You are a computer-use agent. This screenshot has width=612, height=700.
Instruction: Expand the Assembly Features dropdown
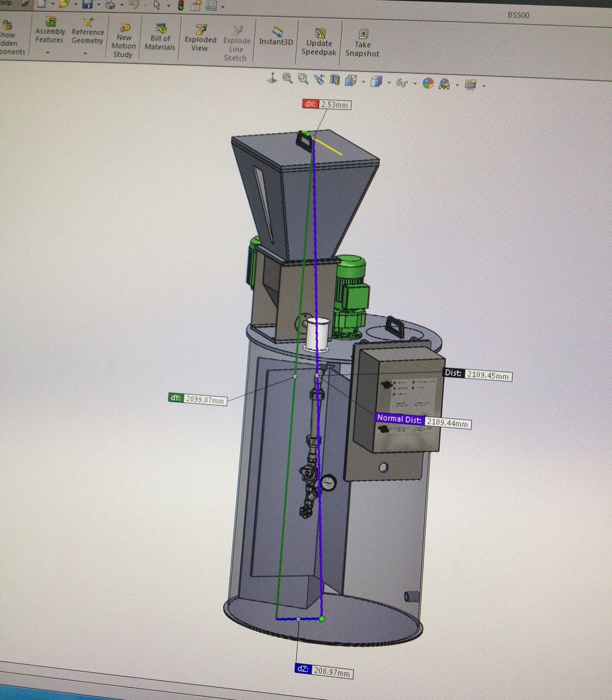(48, 53)
